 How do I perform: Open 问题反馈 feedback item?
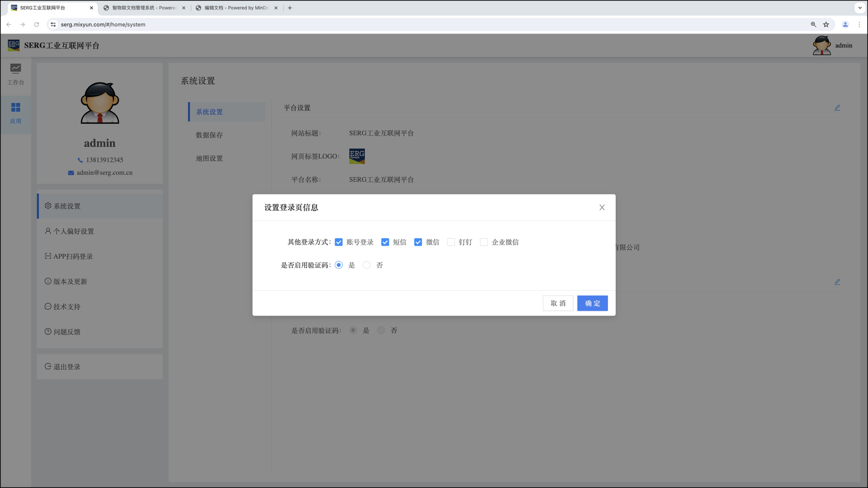pyautogui.click(x=66, y=332)
